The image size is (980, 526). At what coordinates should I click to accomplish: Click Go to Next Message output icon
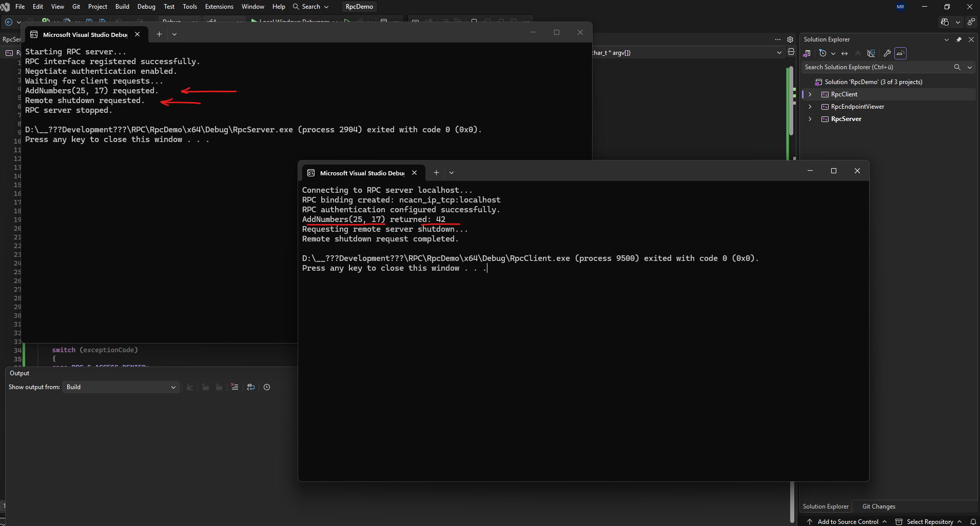(x=219, y=387)
